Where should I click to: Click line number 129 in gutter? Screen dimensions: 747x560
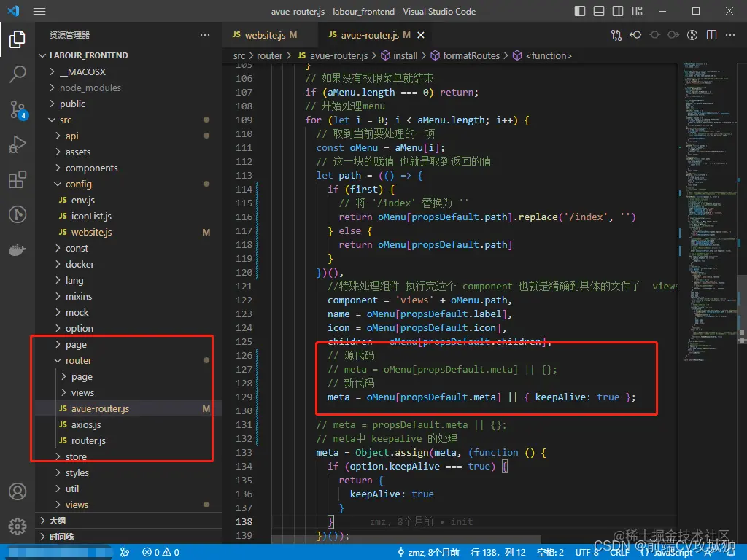tap(244, 397)
